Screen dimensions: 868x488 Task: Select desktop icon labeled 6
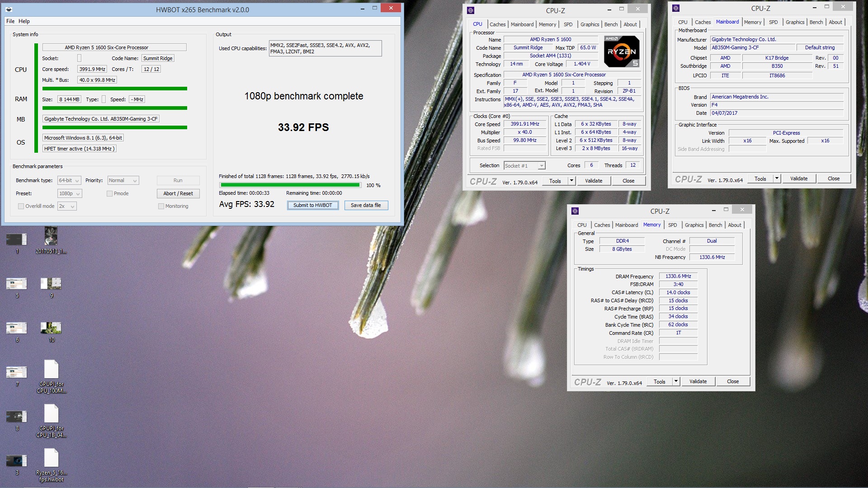coord(17,332)
